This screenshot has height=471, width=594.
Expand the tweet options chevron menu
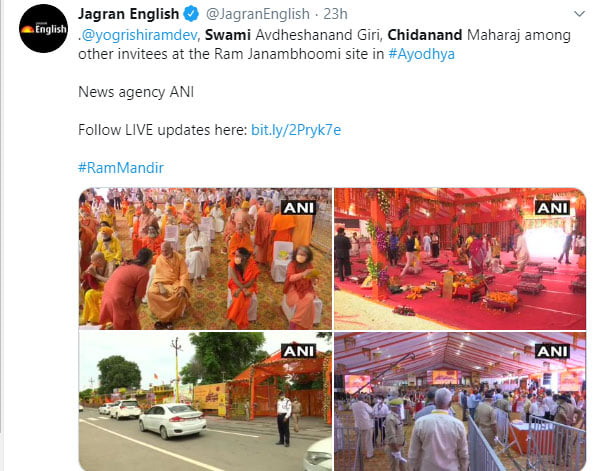580,14
